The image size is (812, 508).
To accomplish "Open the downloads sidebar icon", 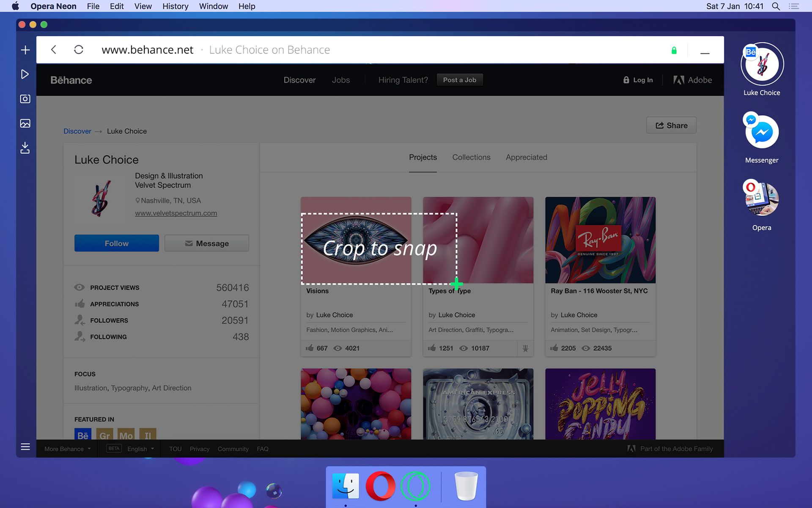I will [x=25, y=148].
